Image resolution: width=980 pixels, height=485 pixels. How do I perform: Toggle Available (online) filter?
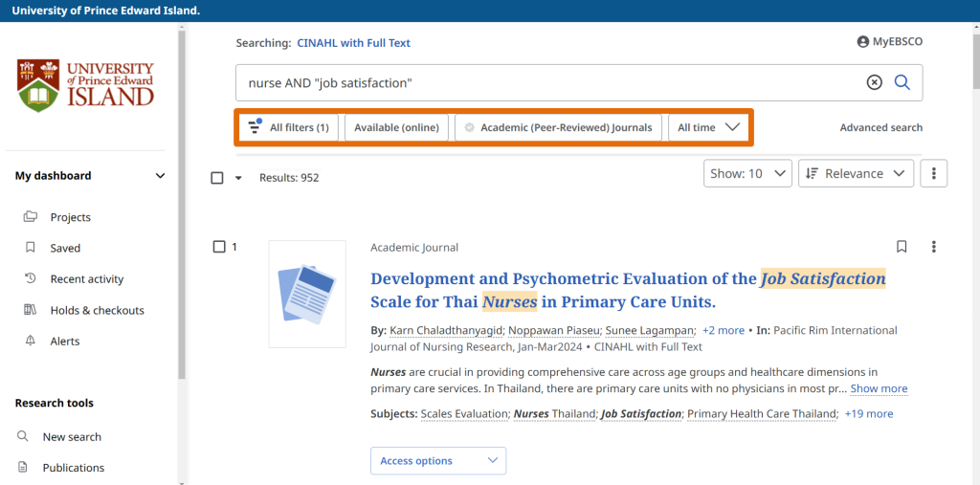[x=396, y=127]
